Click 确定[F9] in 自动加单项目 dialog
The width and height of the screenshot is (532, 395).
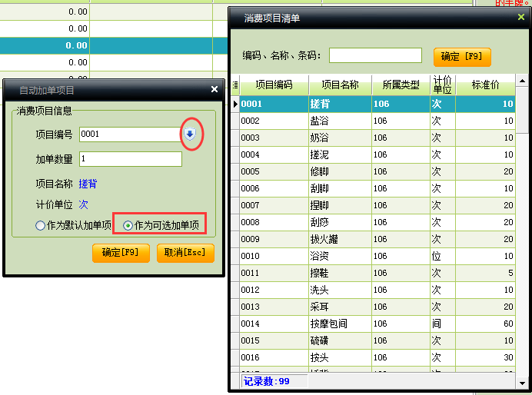pyautogui.click(x=121, y=253)
